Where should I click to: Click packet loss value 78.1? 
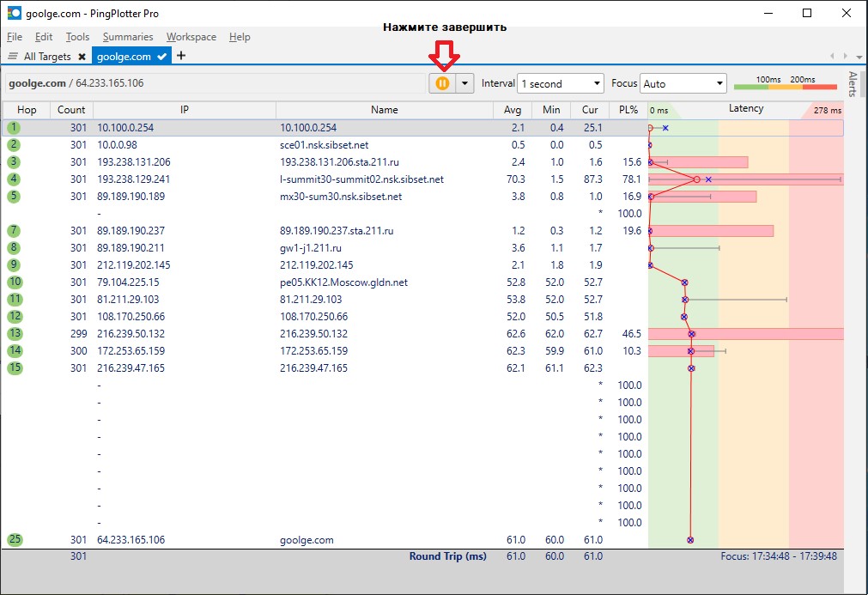[632, 179]
